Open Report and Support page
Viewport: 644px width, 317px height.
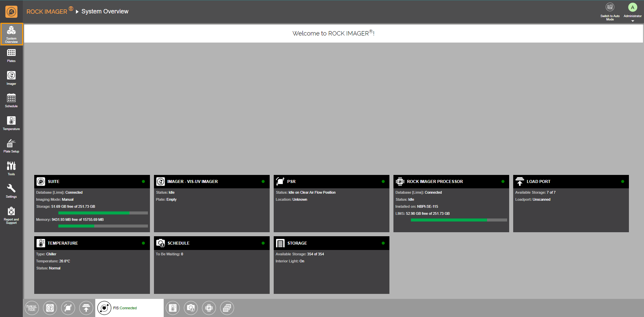tap(11, 215)
